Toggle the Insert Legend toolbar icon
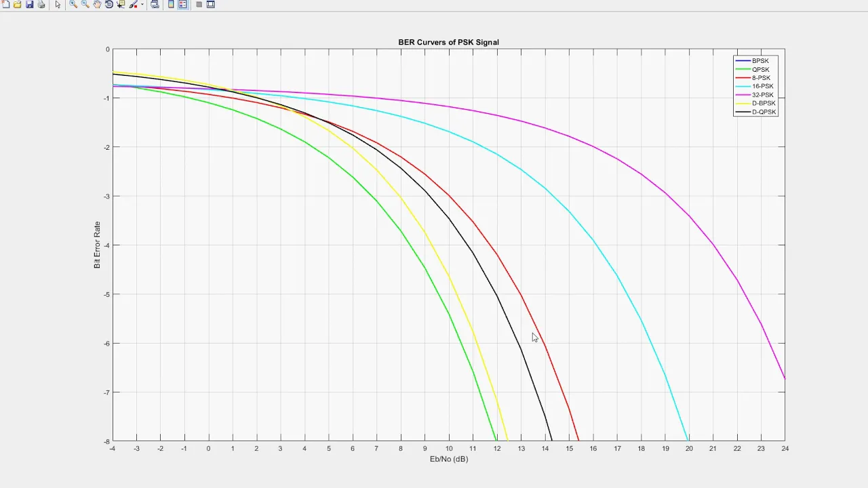This screenshot has width=868, height=488. [182, 4]
